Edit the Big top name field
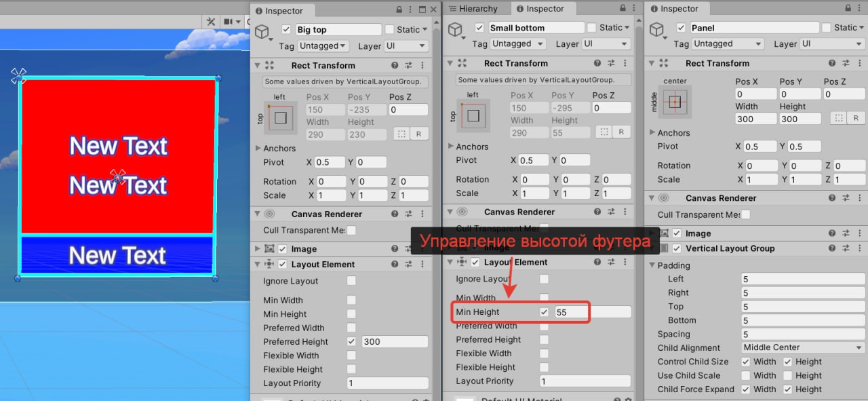 pyautogui.click(x=338, y=30)
